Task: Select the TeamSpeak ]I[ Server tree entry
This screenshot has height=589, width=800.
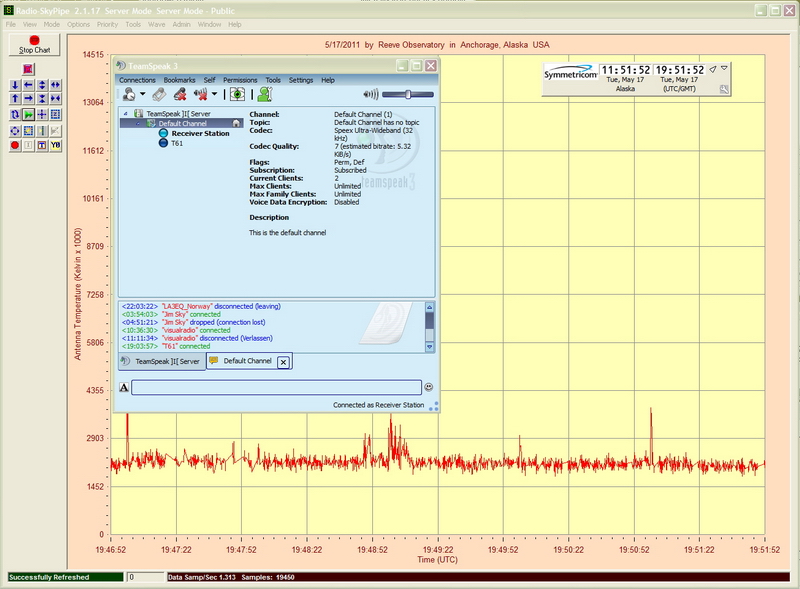Action: (x=178, y=114)
